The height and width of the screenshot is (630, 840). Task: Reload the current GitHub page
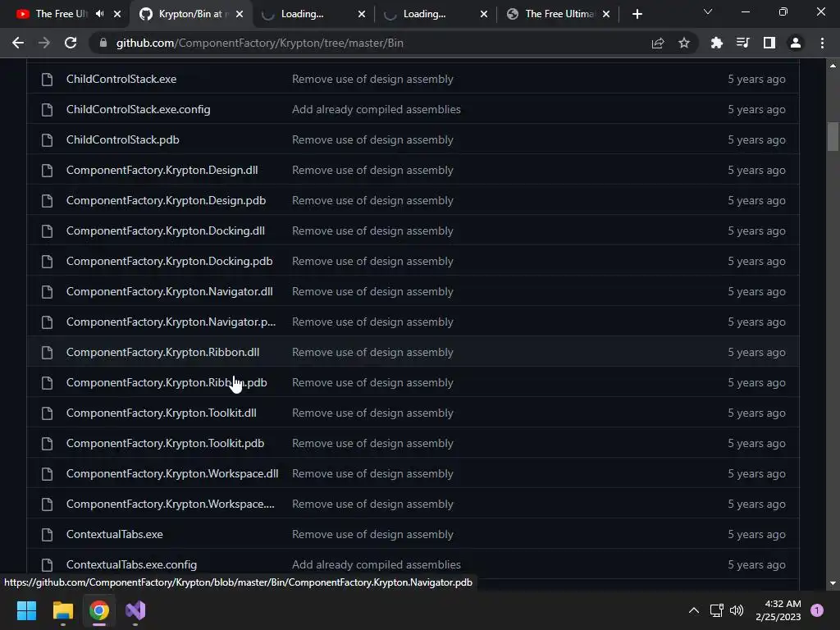[71, 43]
